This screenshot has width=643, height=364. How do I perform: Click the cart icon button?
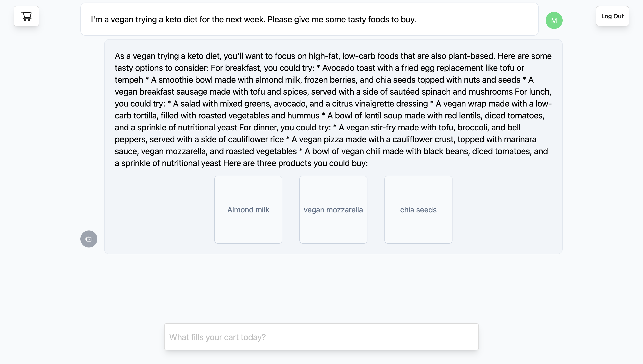(x=26, y=16)
